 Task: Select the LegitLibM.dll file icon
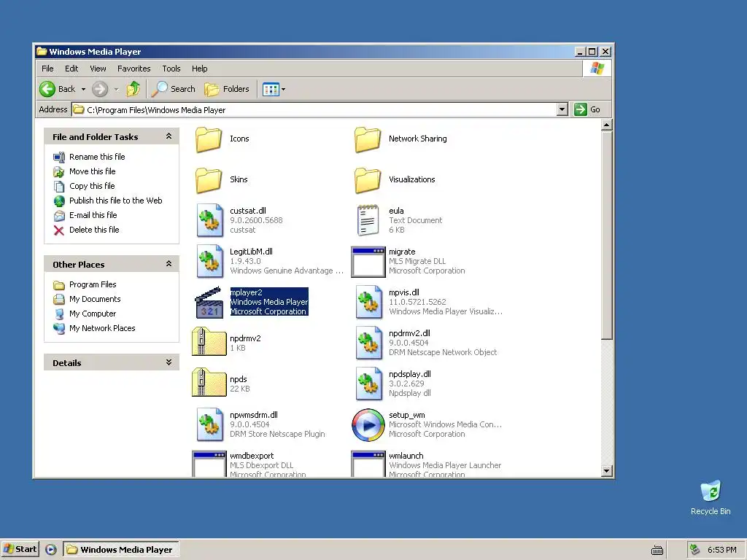209,262
